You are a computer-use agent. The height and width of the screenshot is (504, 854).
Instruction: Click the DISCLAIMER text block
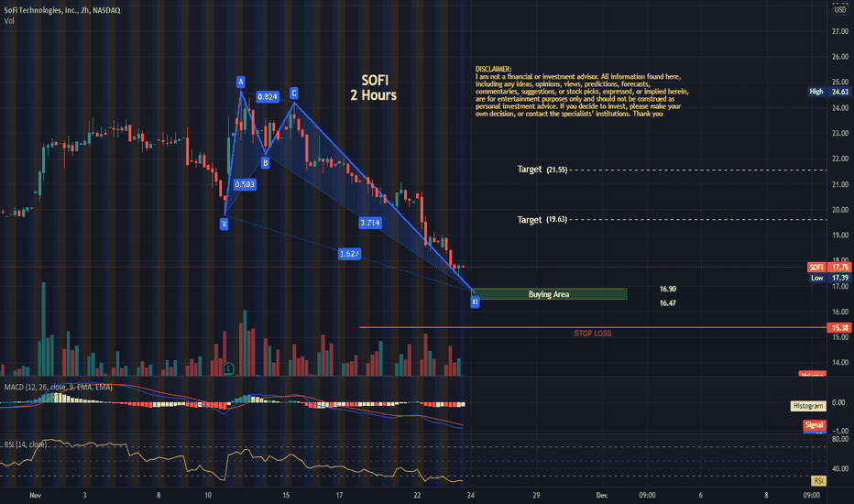tap(582, 92)
